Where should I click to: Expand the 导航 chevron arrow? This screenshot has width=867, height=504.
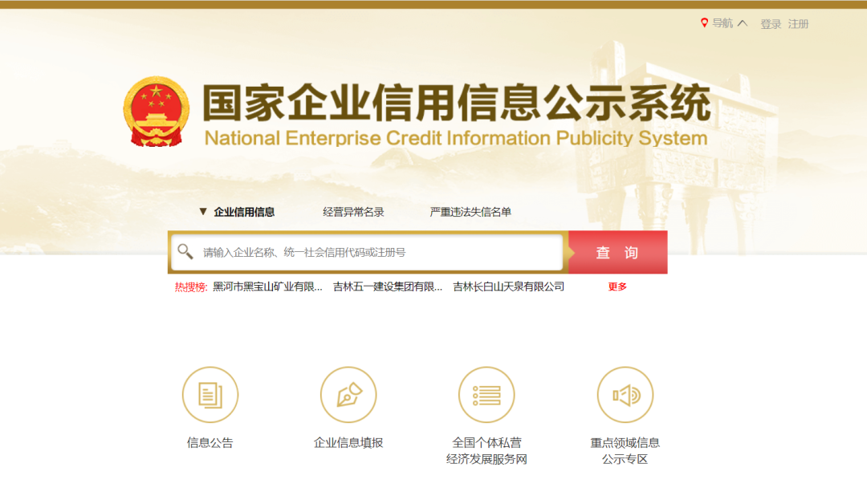click(743, 23)
